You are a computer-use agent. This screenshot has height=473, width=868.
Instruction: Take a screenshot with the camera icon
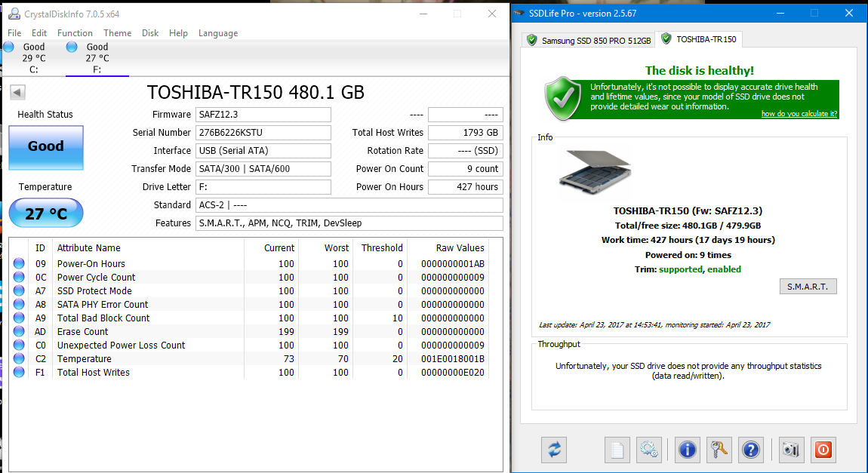coord(790,450)
